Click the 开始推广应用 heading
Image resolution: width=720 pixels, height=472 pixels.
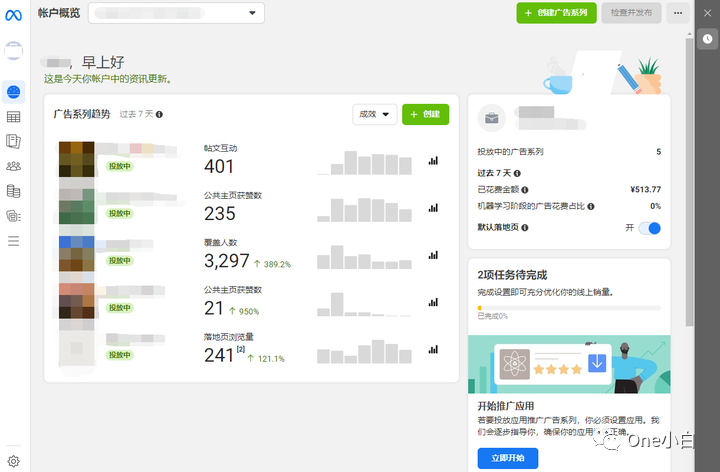506,406
